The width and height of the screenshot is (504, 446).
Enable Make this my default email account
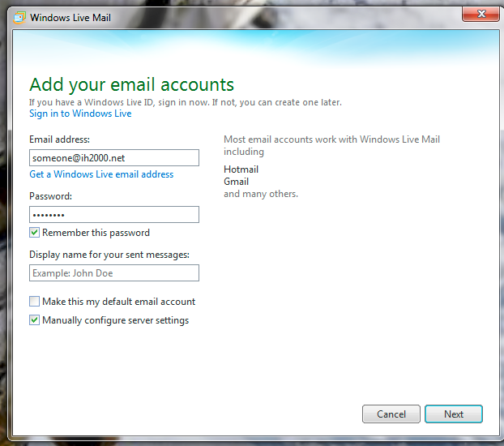coord(34,302)
